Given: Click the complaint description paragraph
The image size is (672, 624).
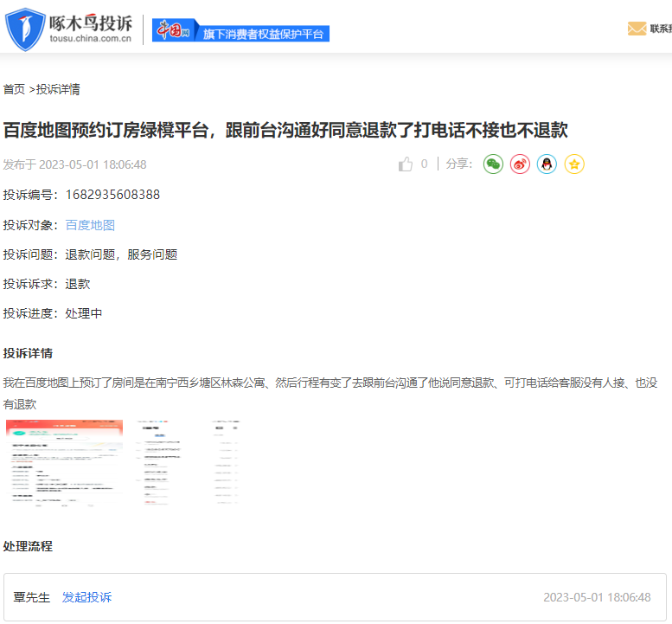Looking at the screenshot, I should point(330,393).
